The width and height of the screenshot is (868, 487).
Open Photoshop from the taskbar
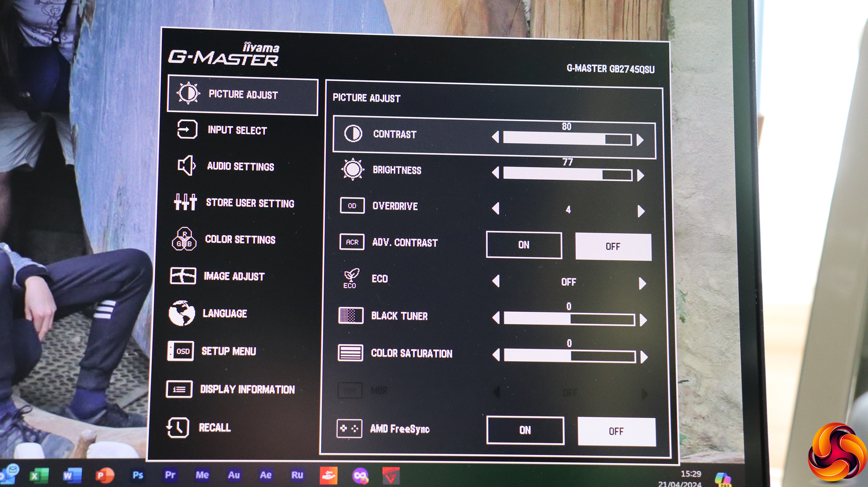coord(138,475)
